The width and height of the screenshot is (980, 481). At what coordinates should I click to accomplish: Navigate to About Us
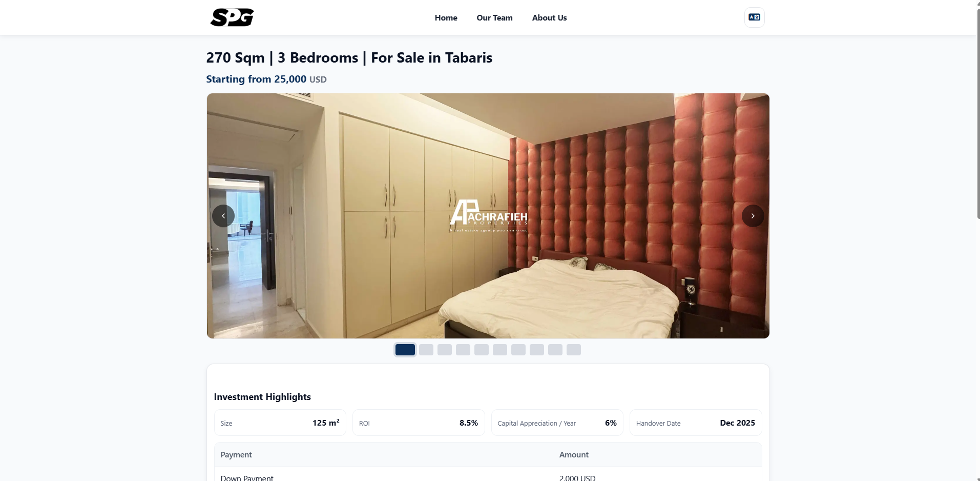549,17
